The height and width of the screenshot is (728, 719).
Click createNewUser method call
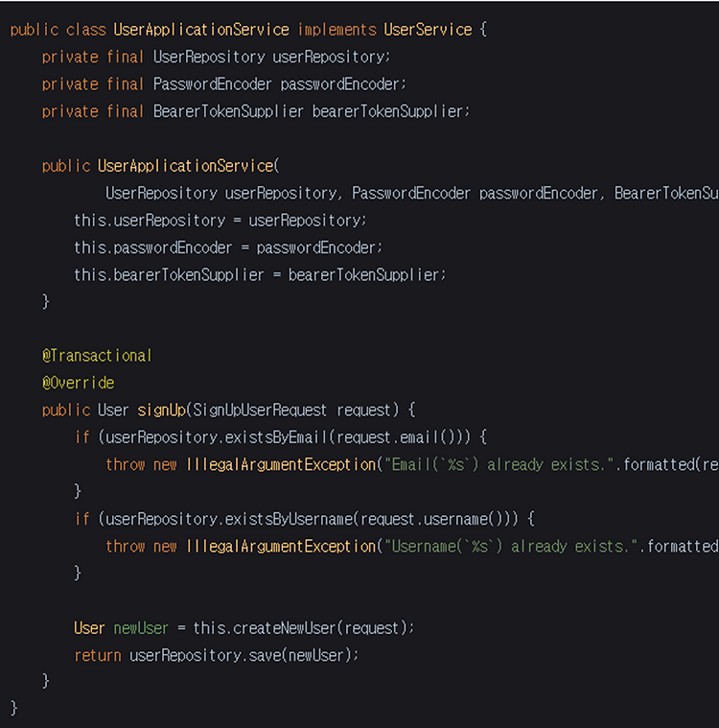click(x=284, y=628)
